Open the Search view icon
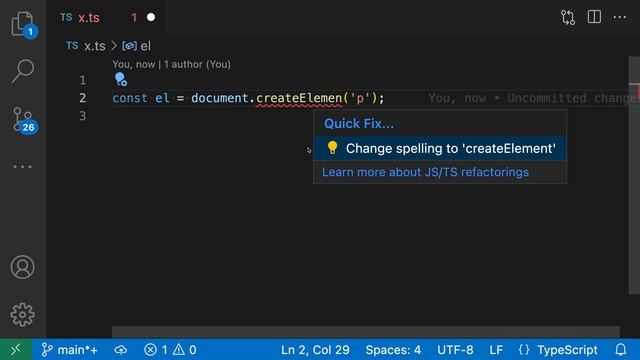 [23, 71]
